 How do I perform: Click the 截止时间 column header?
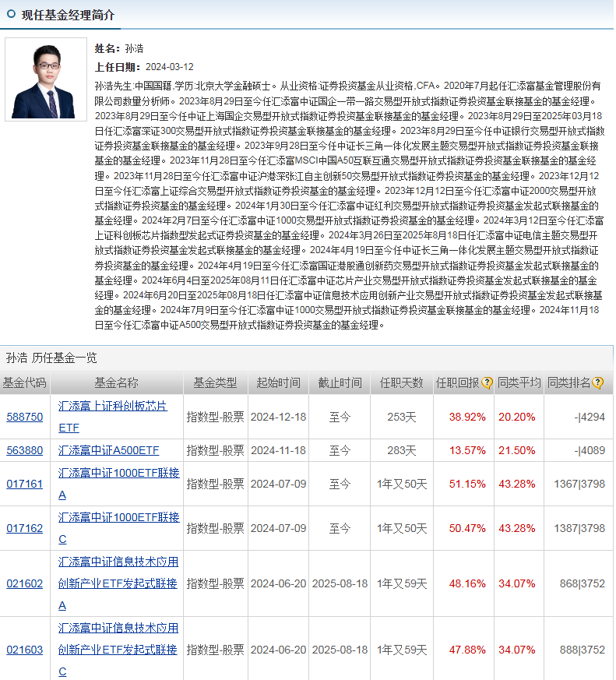coord(340,382)
